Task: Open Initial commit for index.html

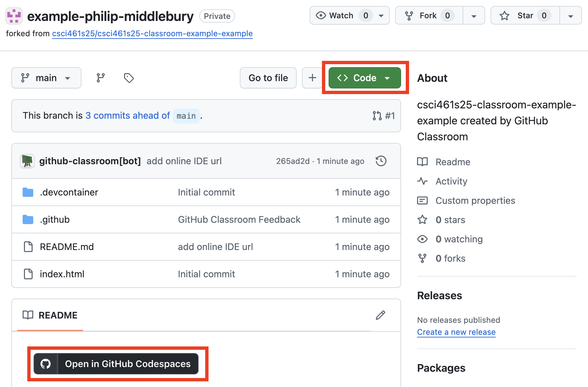Action: [x=206, y=274]
